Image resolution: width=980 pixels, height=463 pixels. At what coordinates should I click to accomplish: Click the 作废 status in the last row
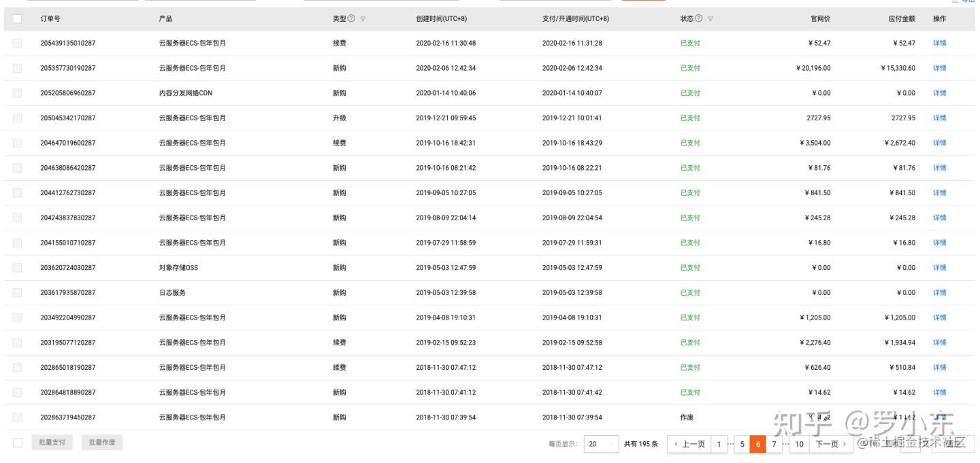[x=687, y=417]
